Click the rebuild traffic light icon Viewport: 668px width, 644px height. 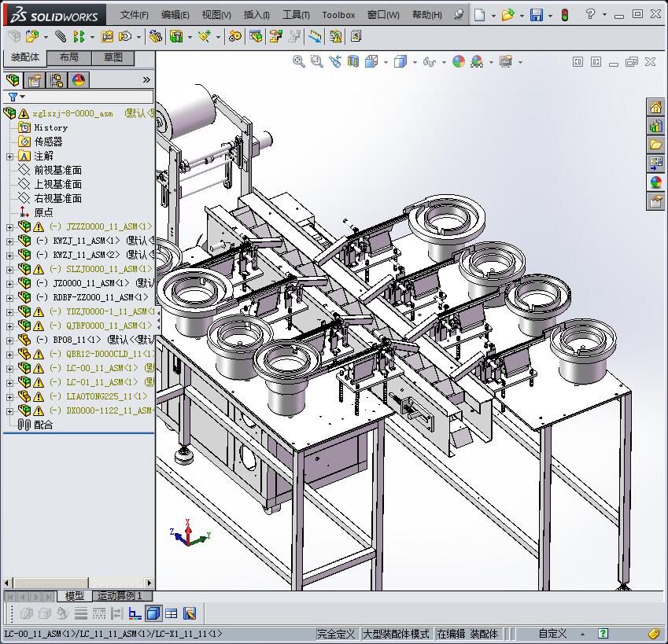coord(564,15)
